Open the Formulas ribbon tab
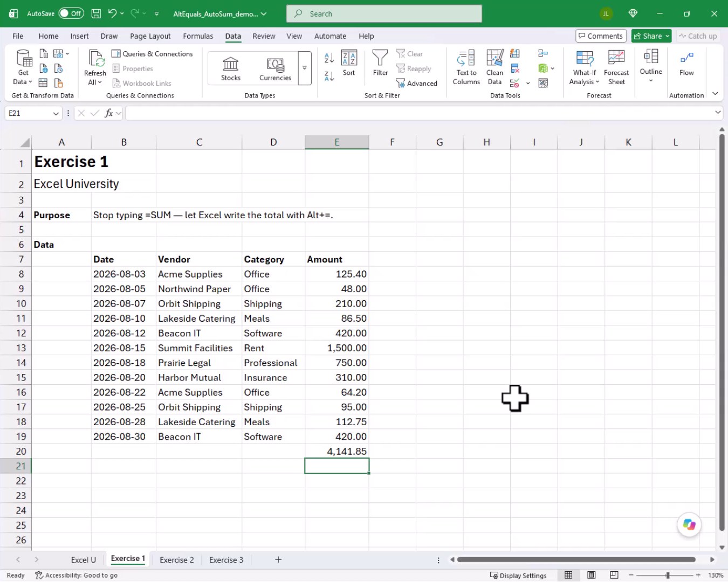This screenshot has width=728, height=582. click(198, 36)
